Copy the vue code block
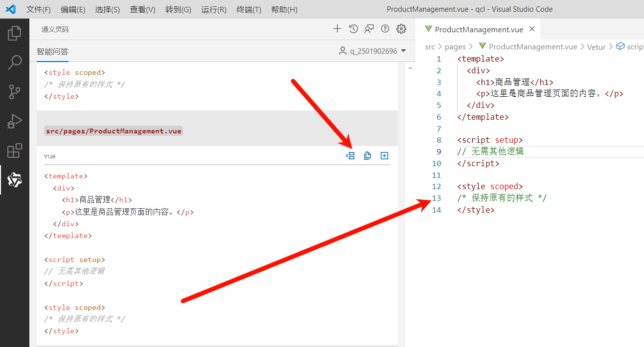Viewport: 644px width, 347px height. pos(368,156)
